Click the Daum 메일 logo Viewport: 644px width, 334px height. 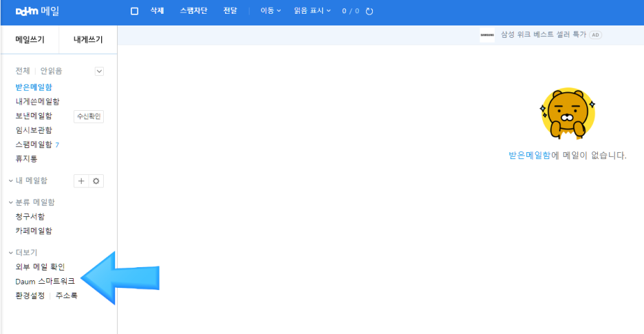point(37,11)
